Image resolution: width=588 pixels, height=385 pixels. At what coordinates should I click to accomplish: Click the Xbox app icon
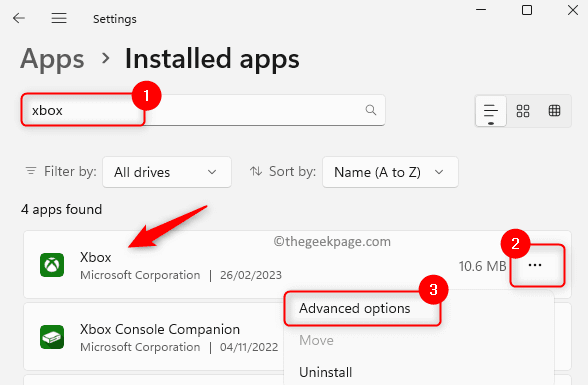click(x=52, y=265)
